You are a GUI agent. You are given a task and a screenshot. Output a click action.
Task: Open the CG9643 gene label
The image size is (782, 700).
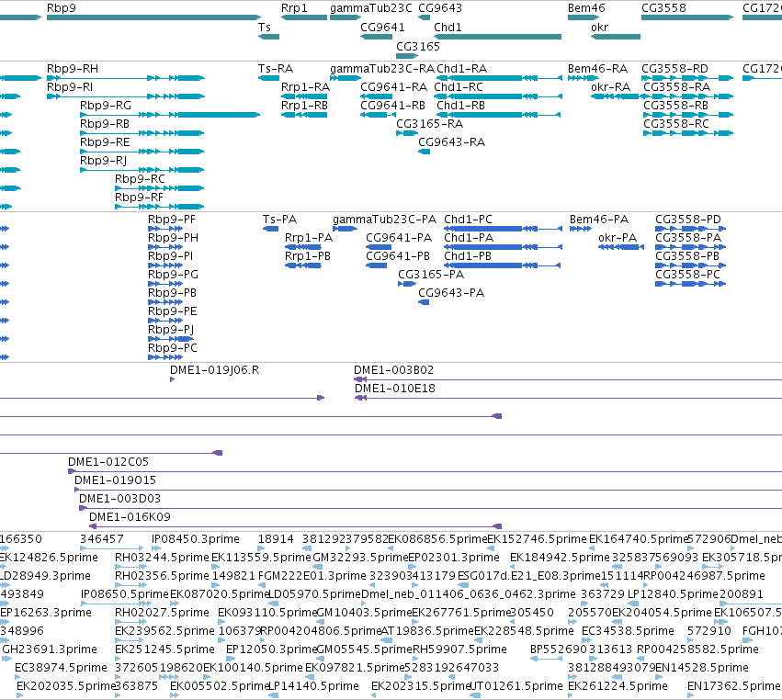pyautogui.click(x=440, y=8)
